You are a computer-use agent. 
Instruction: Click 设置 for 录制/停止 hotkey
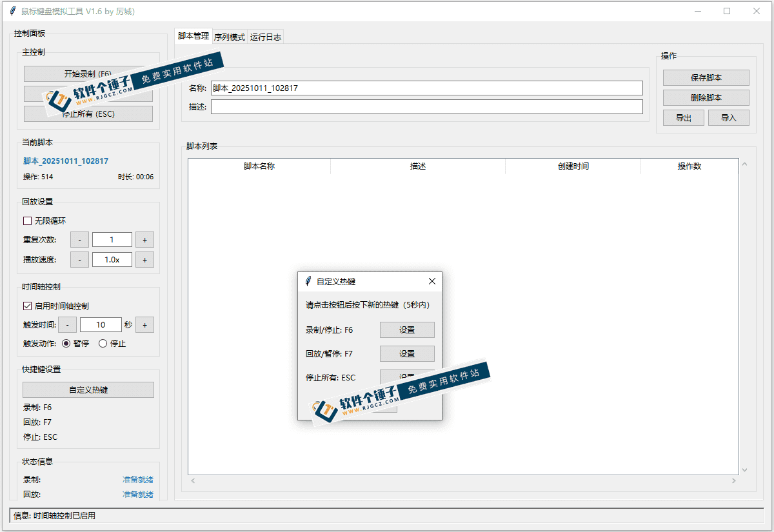tap(407, 330)
